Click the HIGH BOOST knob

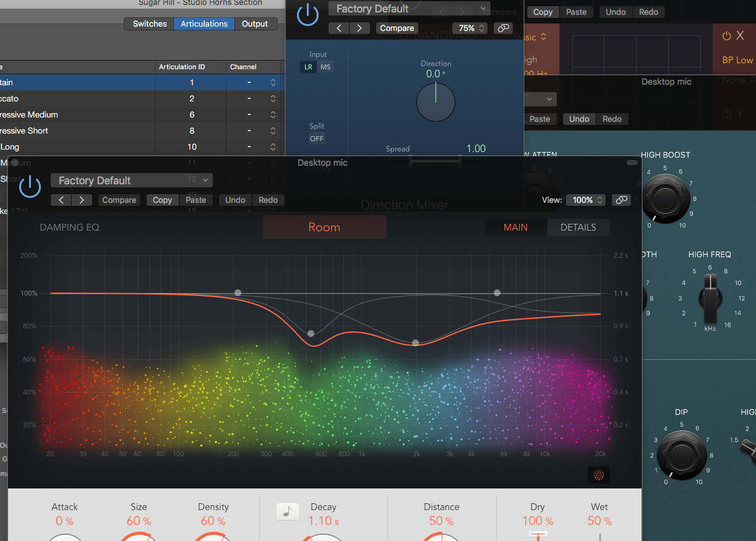[x=666, y=198]
